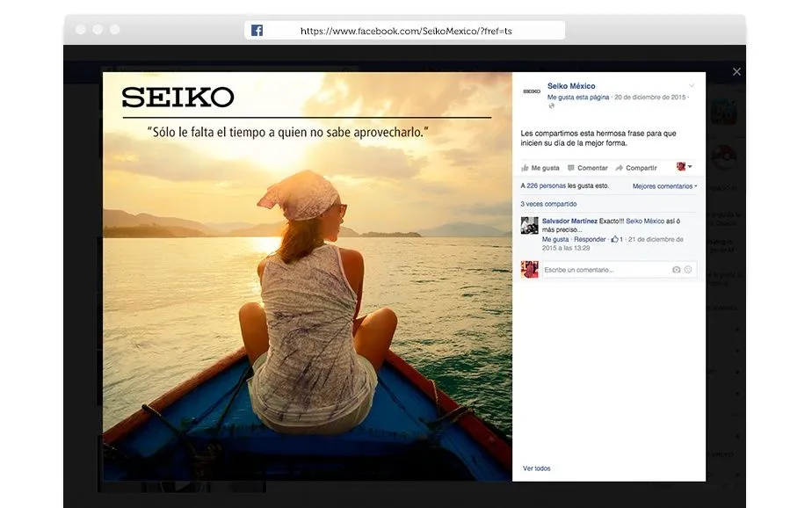Click the camera icon in the comment box
The width and height of the screenshot is (812, 508).
point(676,268)
